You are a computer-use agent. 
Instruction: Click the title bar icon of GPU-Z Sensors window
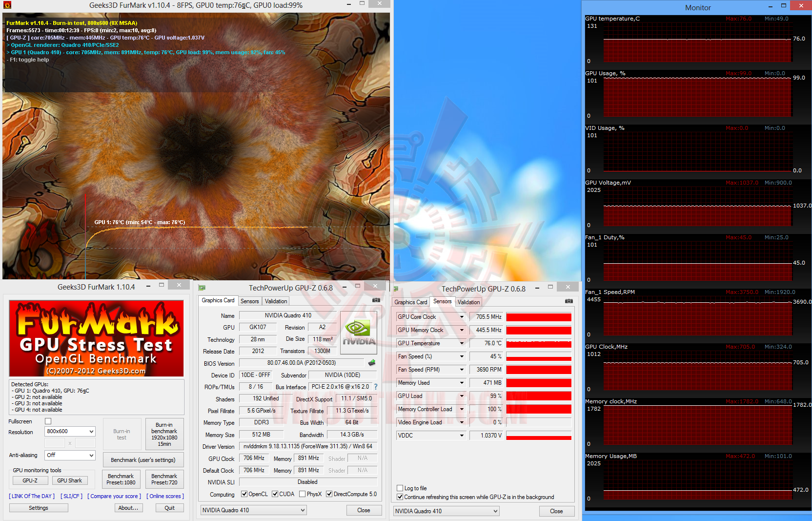point(396,289)
